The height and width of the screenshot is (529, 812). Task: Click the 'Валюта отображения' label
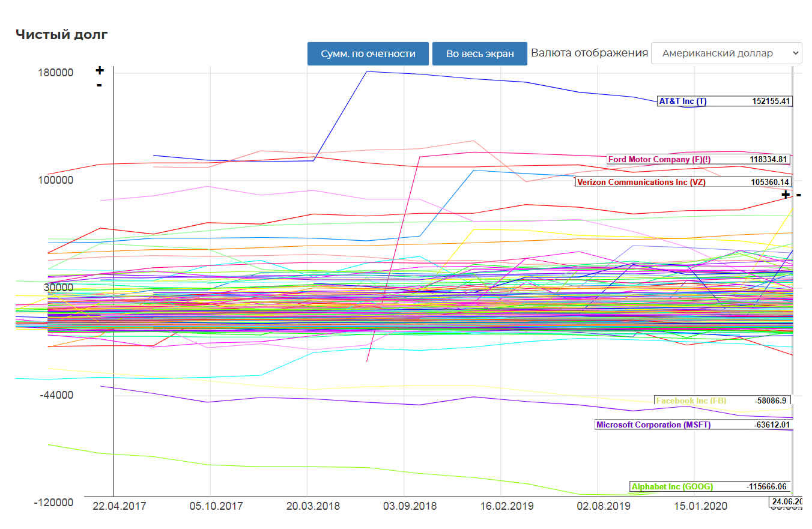[x=589, y=53]
